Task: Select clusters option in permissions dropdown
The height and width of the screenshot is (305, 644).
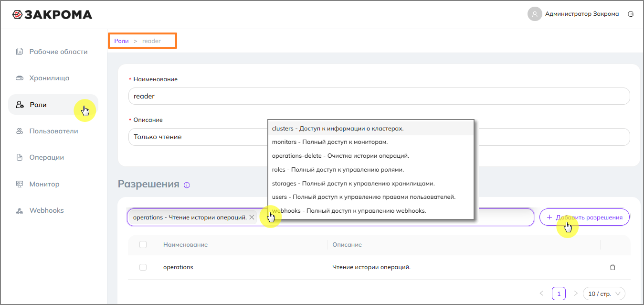Action: click(x=338, y=129)
